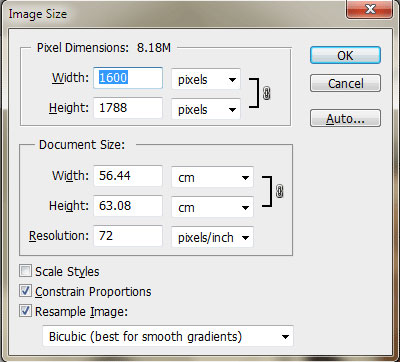Open the Bicubic resampling method dropdown
This screenshot has width=400, height=362.
pyautogui.click(x=168, y=336)
